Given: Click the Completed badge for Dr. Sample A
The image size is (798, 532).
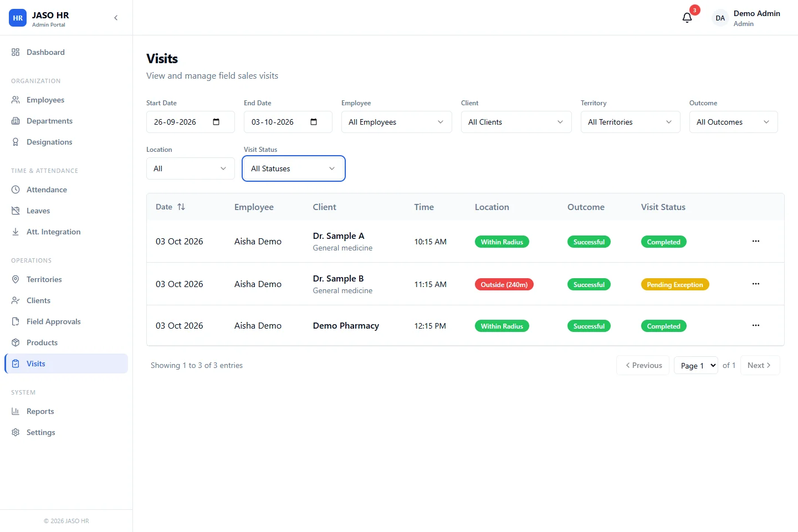Looking at the screenshot, I should click(663, 242).
